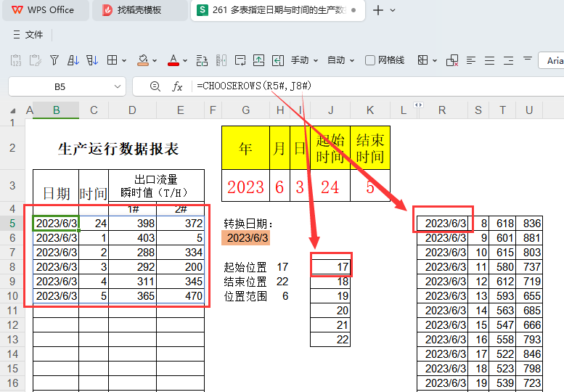Select cell B5 with date 2023/6/3
564x392 pixels.
click(56, 224)
